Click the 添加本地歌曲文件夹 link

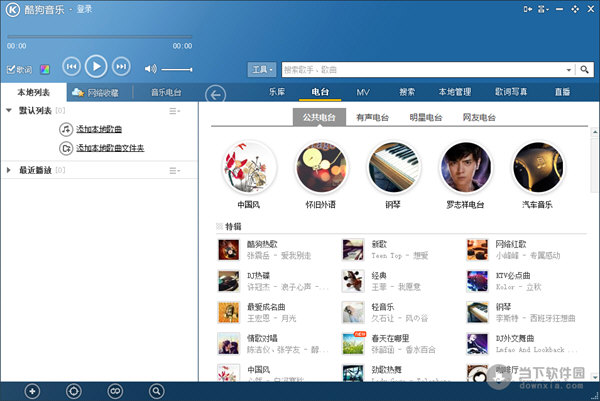110,148
